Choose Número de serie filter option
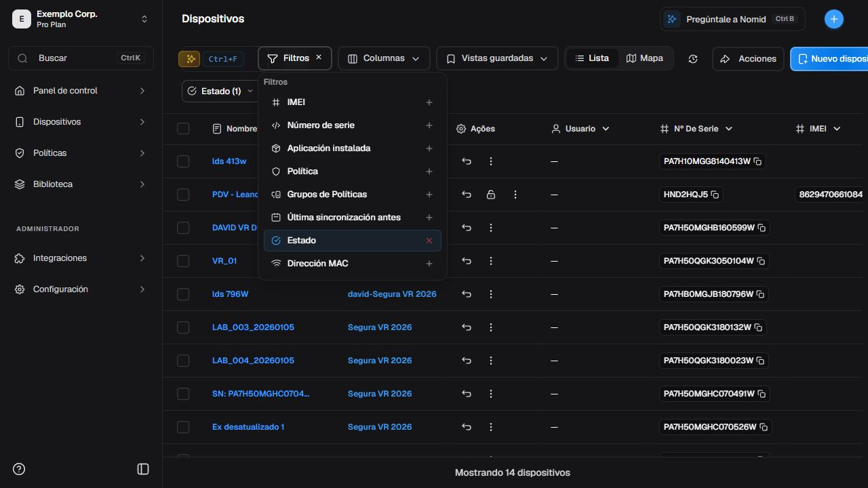868x488 pixels. tap(352, 125)
